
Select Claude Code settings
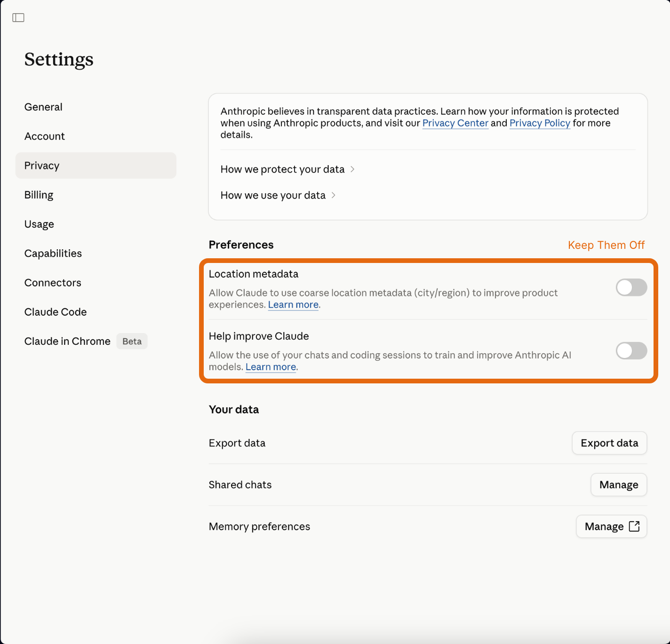coord(55,312)
